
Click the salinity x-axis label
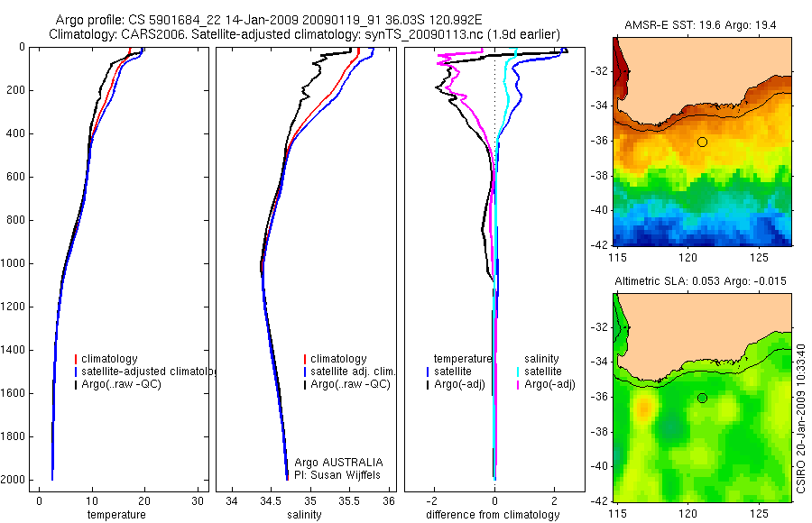[x=305, y=515]
